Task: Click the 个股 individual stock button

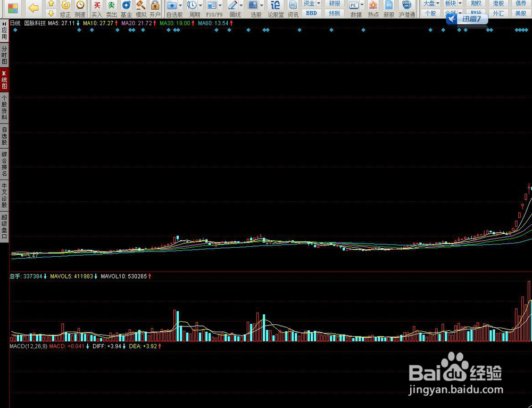Action: [430, 14]
